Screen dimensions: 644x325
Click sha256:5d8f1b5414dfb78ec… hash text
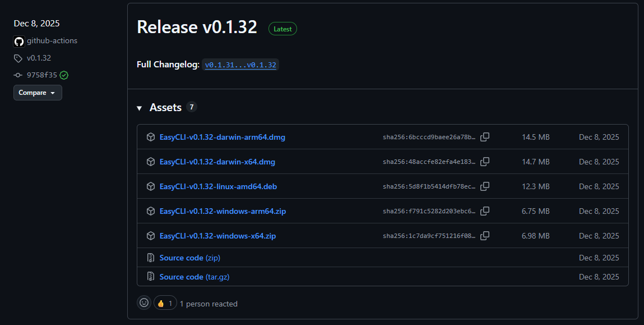pos(429,186)
